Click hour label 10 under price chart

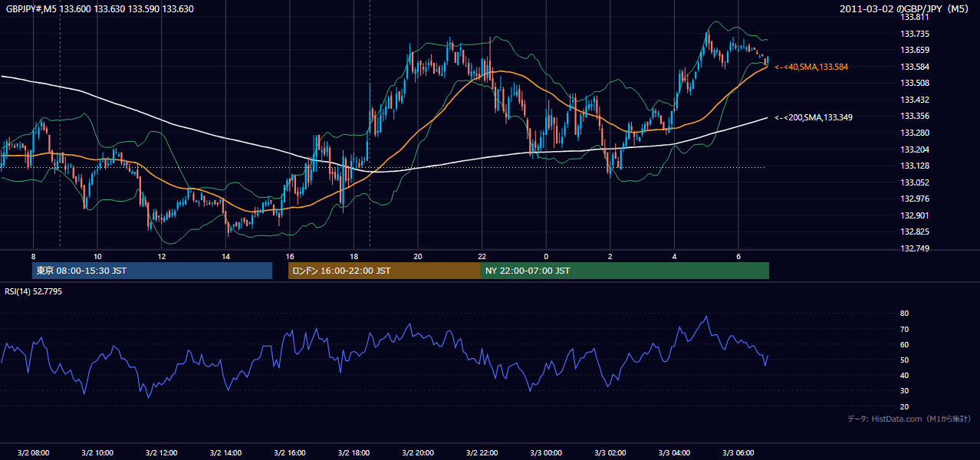pyautogui.click(x=97, y=256)
